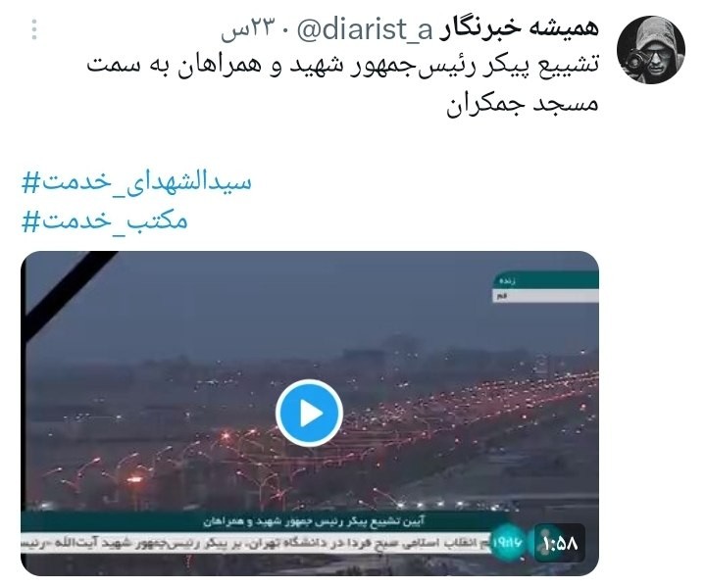This screenshot has width=706, height=588.
Task: Play the embedded video
Action: coord(309,413)
